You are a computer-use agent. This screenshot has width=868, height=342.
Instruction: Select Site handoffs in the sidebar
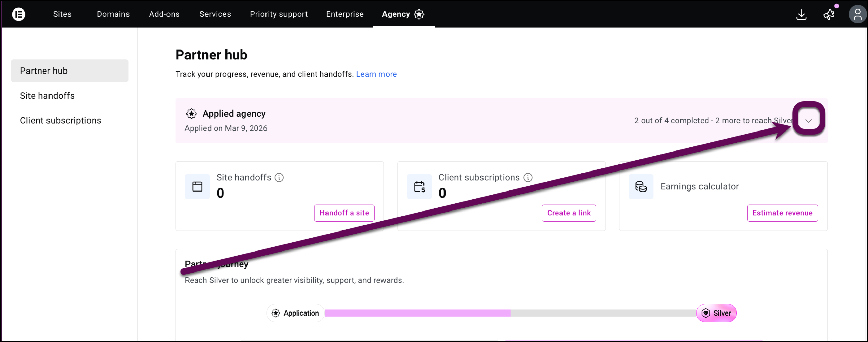(47, 96)
